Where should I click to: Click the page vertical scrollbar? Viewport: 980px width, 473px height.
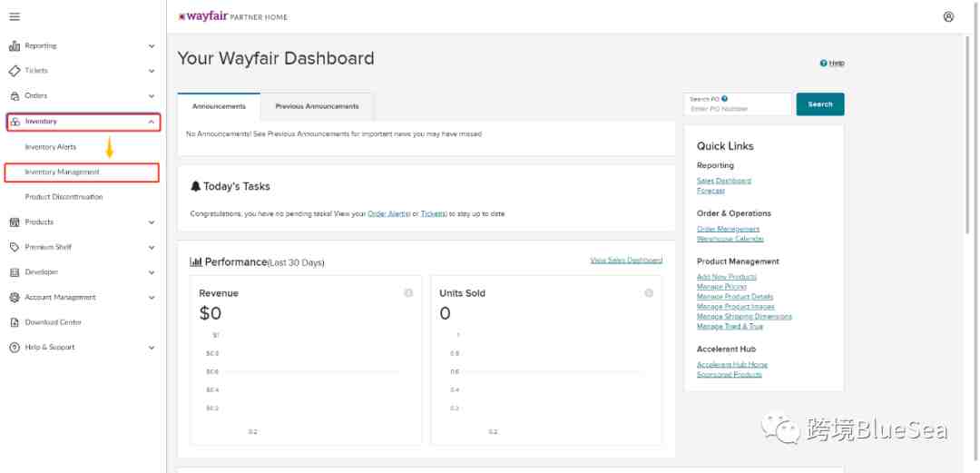[969, 134]
